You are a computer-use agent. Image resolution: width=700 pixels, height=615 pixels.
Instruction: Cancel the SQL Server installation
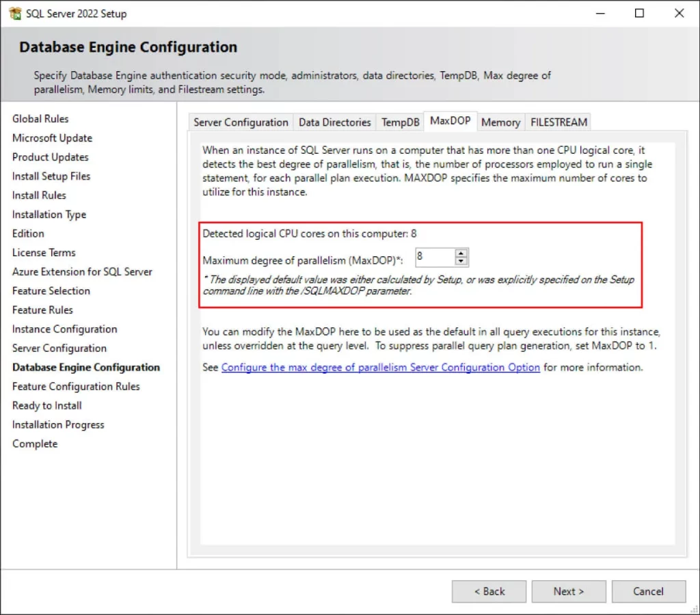click(x=648, y=591)
